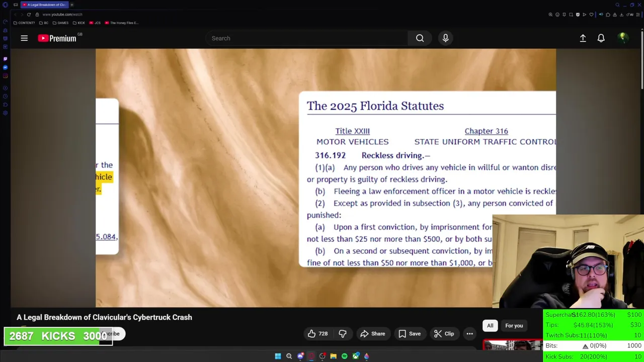Open the more actions ellipsis menu
This screenshot has height=362, width=644.
pyautogui.click(x=469, y=334)
